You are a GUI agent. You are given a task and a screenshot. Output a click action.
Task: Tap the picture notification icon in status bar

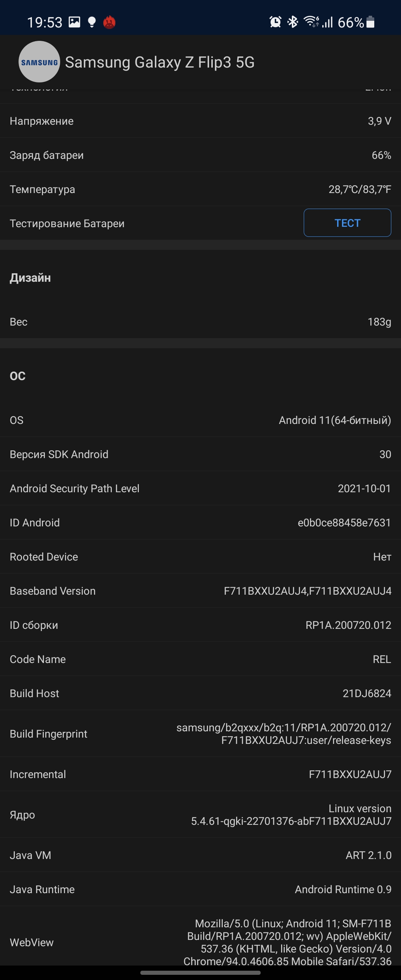point(75,22)
